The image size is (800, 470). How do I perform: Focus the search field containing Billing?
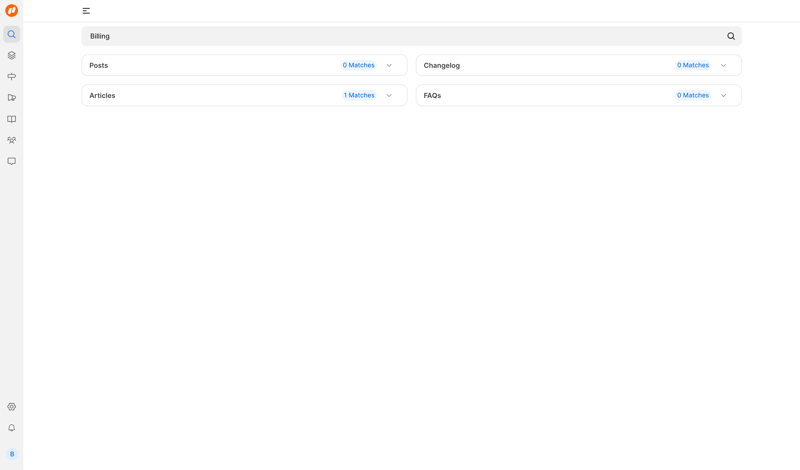411,36
